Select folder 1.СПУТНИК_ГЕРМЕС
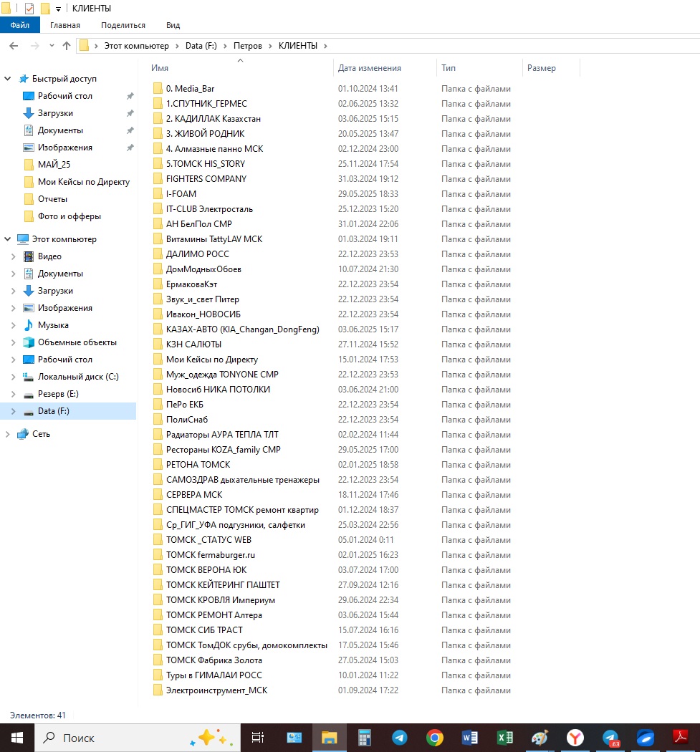The height and width of the screenshot is (752, 700). pyautogui.click(x=206, y=104)
